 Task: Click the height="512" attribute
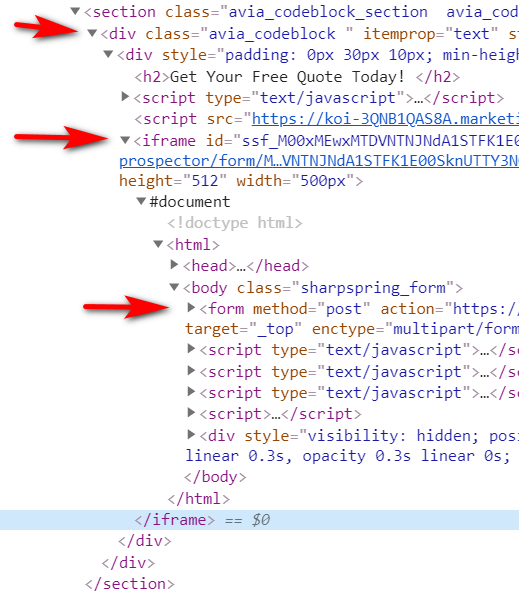tap(173, 181)
